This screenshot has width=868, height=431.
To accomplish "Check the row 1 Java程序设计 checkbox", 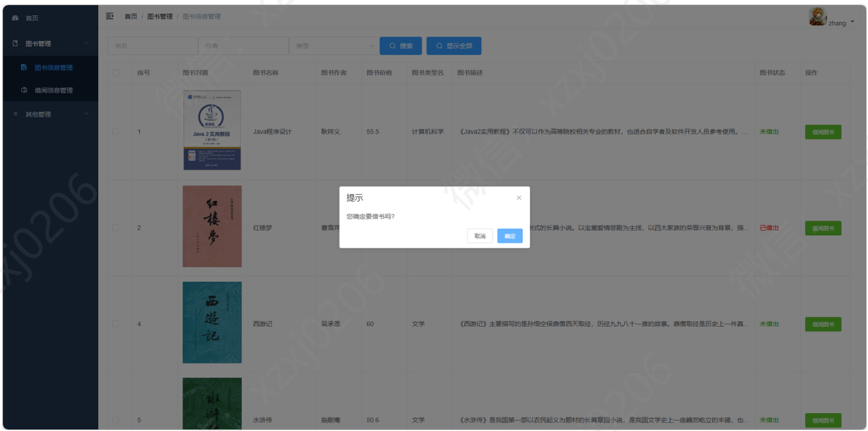I will (115, 132).
